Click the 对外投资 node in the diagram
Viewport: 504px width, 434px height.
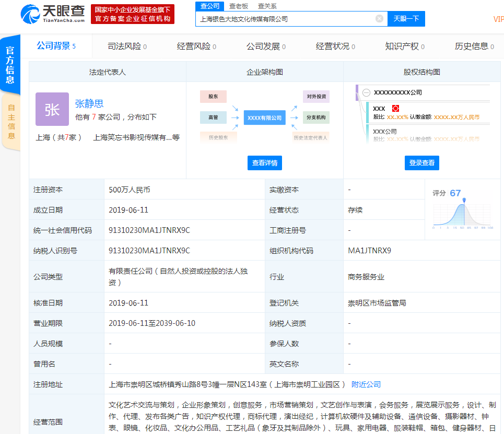click(x=316, y=97)
